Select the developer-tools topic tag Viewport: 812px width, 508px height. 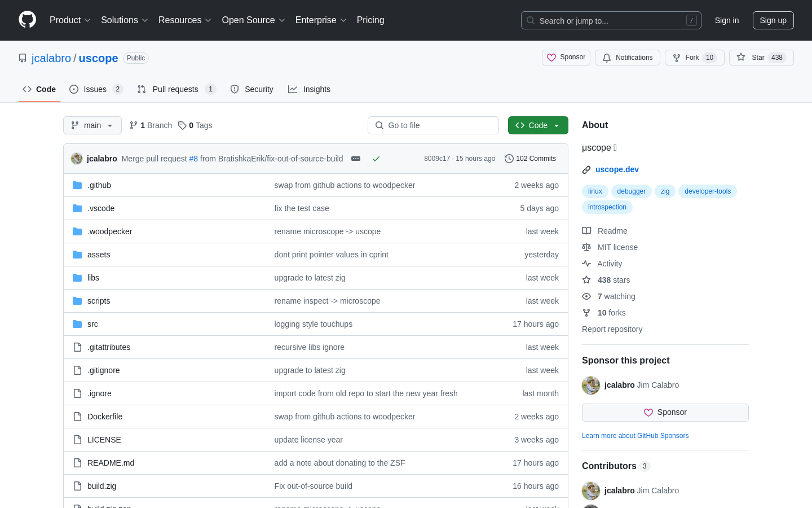[x=707, y=191]
